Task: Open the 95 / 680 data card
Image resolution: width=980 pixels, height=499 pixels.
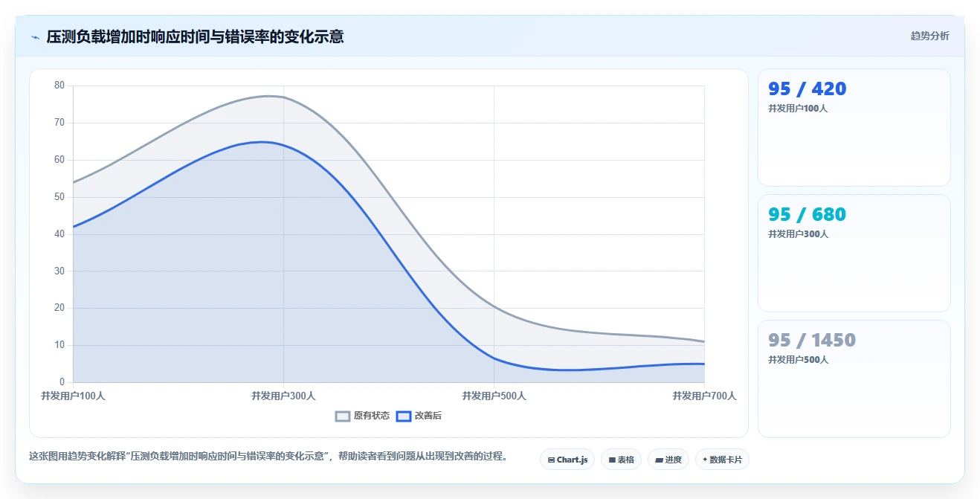Action: coord(854,253)
